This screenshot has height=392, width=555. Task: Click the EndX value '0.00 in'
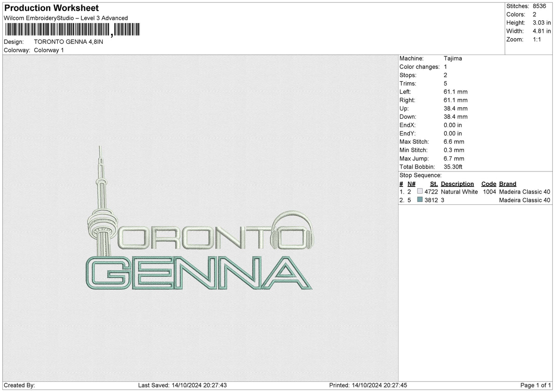click(453, 125)
